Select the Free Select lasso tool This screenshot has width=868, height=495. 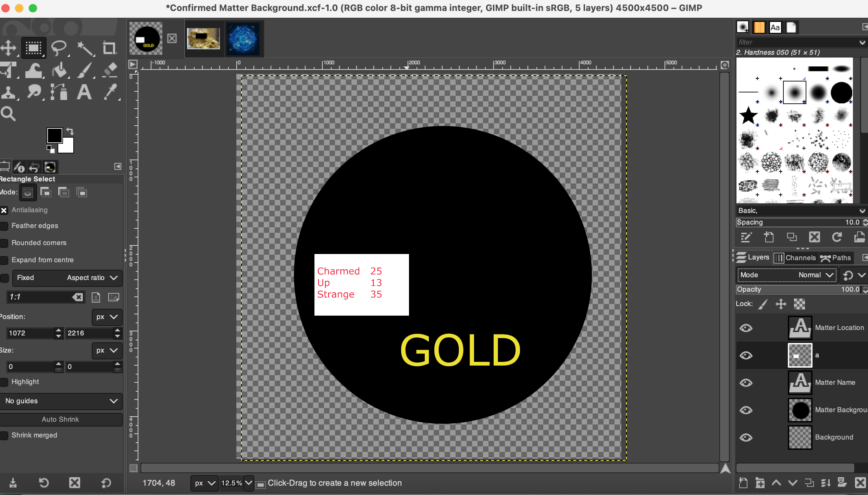(59, 48)
